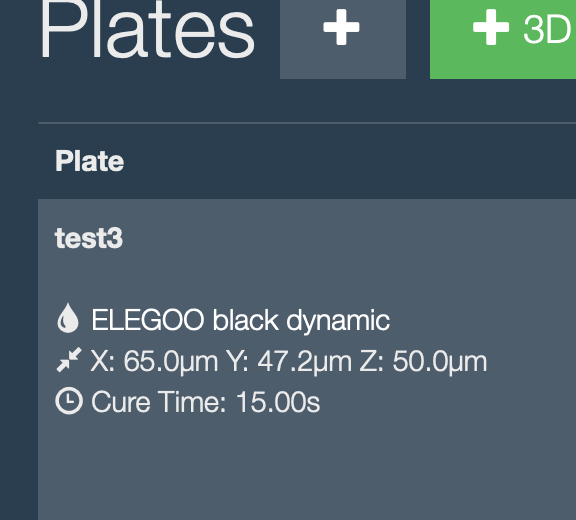576x520 pixels.
Task: Click the plus icon on the green button
Action: coord(491,28)
